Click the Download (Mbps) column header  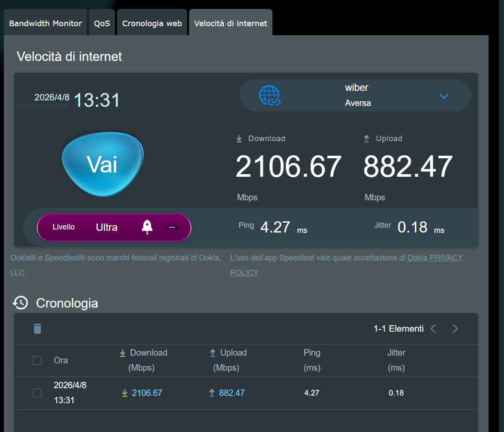coord(143,360)
